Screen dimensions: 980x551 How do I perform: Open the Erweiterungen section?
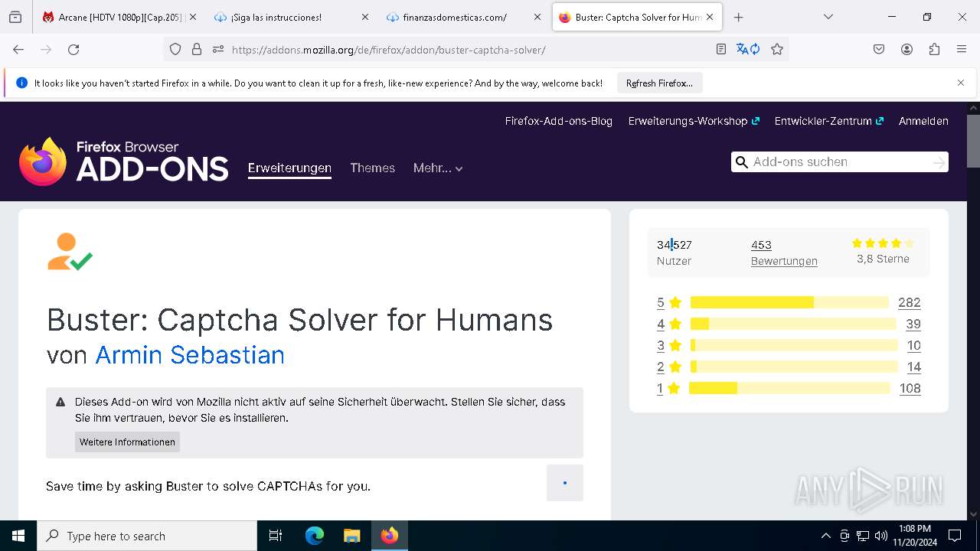click(289, 168)
